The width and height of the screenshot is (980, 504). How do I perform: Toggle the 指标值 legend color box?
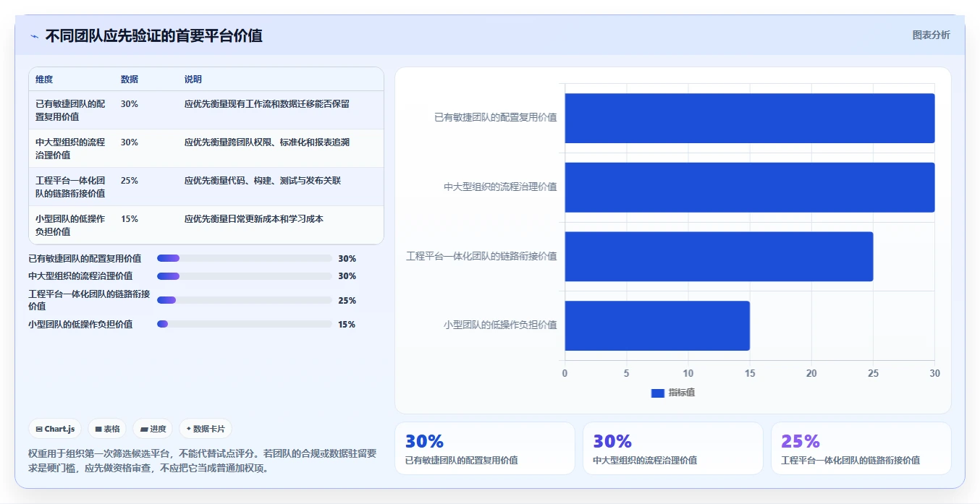pos(657,393)
